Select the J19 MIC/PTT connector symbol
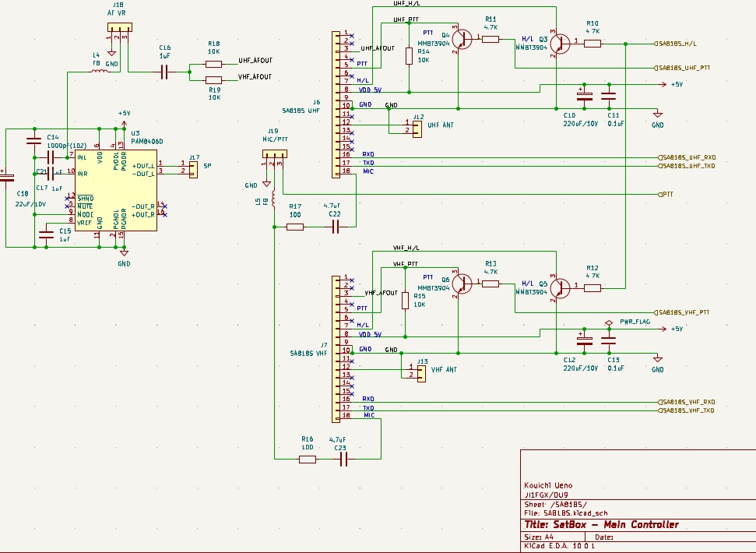 coord(275,153)
